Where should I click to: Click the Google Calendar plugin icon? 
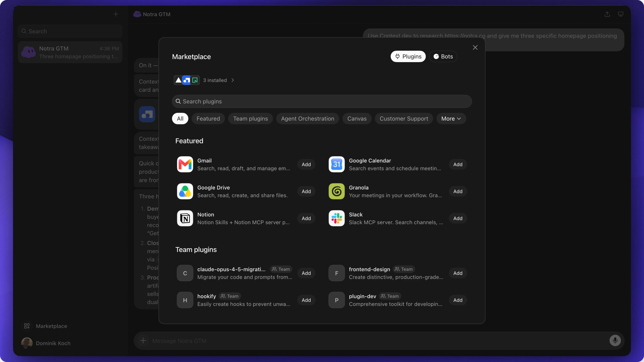336,164
